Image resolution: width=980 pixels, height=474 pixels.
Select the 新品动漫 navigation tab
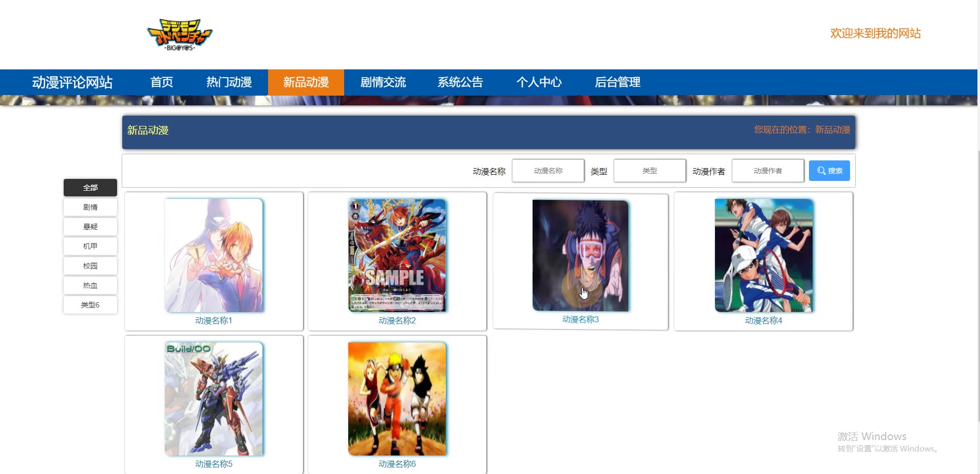pyautogui.click(x=306, y=82)
